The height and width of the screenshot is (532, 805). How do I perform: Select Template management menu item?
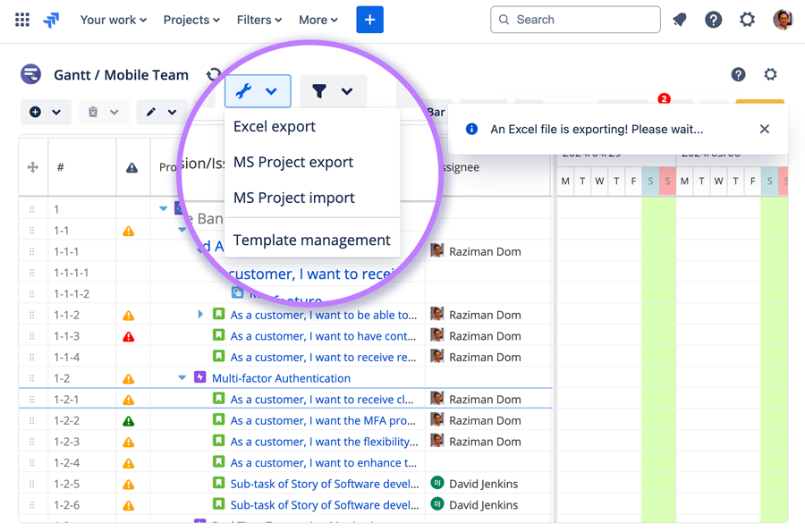312,241
